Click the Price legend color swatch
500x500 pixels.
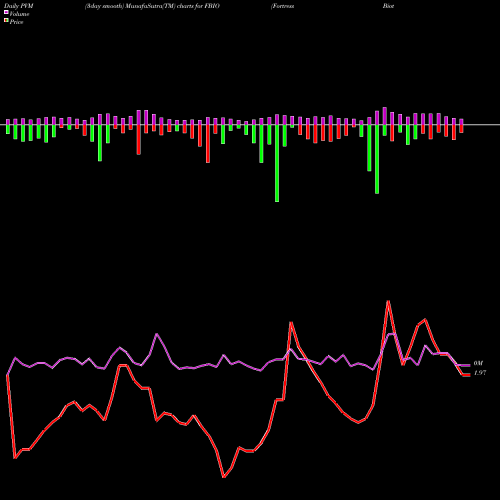point(6,21)
